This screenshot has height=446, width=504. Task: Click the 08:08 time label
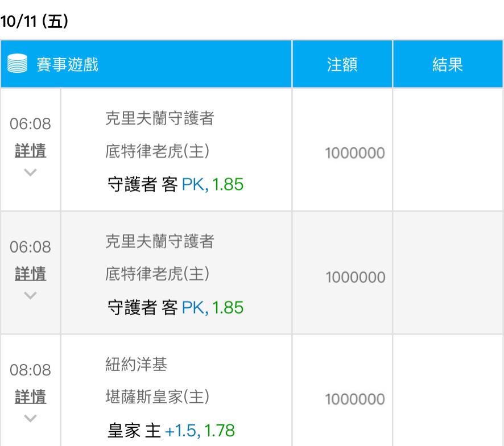(30, 370)
